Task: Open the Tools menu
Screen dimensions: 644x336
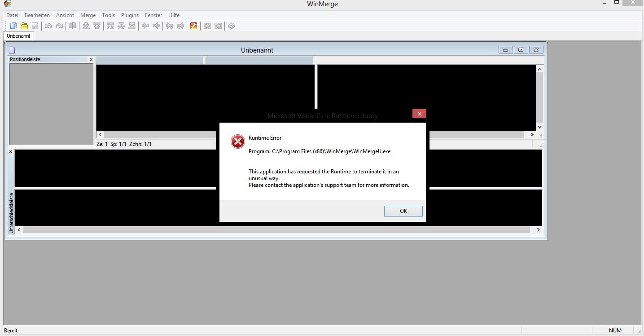Action: tap(109, 15)
